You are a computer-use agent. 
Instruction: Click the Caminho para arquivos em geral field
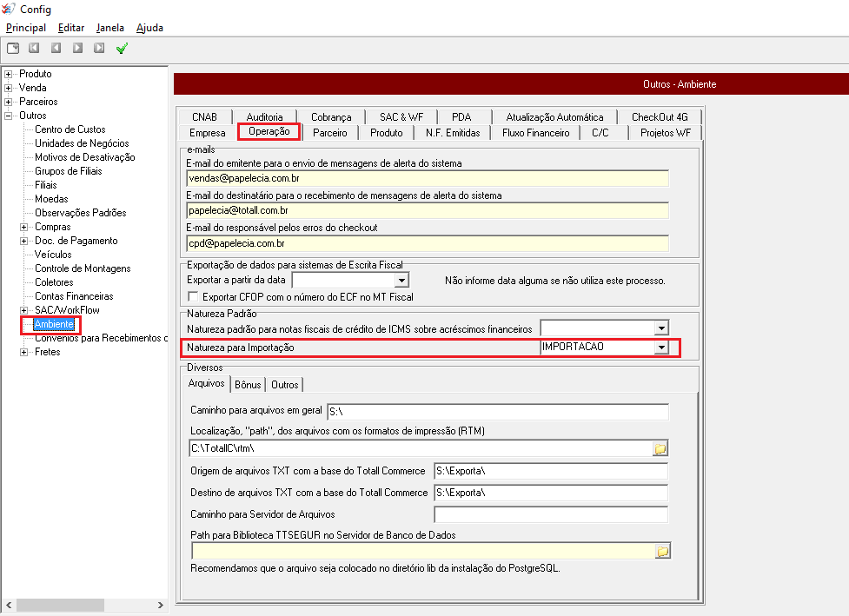click(x=498, y=411)
